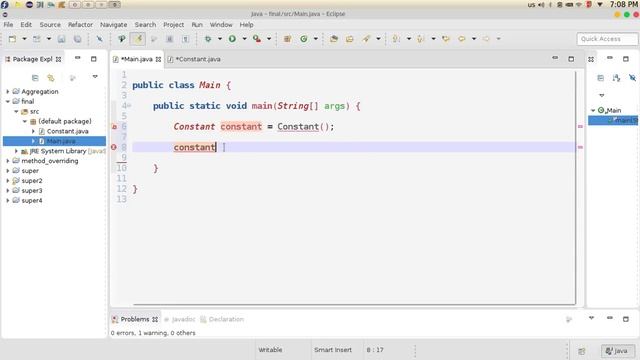Jump to Next Annotation icon
This screenshot has width=640, height=360.
pyautogui.click(x=396, y=39)
